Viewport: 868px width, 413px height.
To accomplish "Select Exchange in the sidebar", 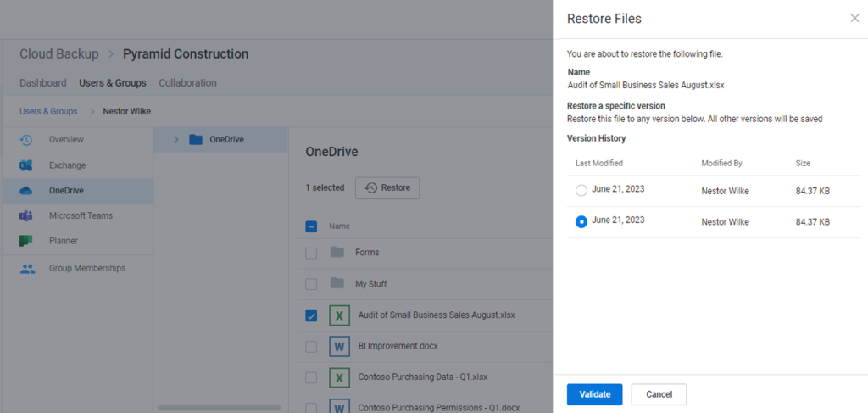I will 78,165.
